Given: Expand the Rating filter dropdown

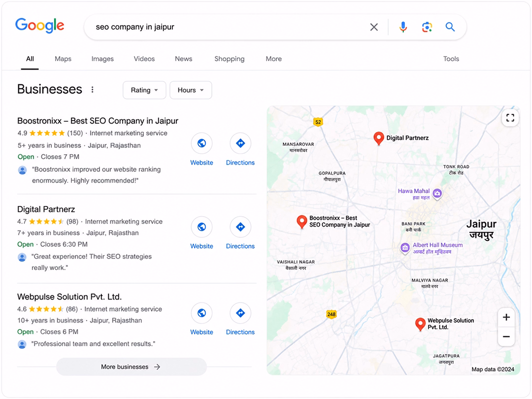Looking at the screenshot, I should click(x=144, y=90).
